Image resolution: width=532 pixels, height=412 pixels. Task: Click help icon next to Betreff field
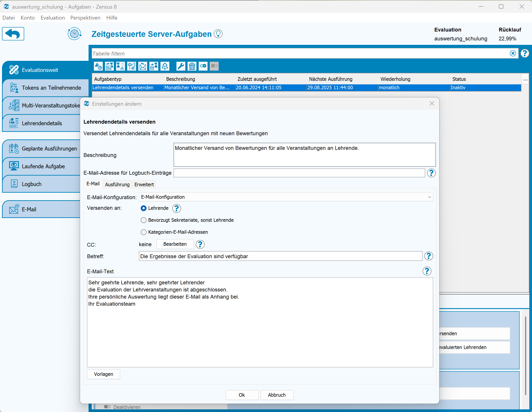click(x=429, y=256)
